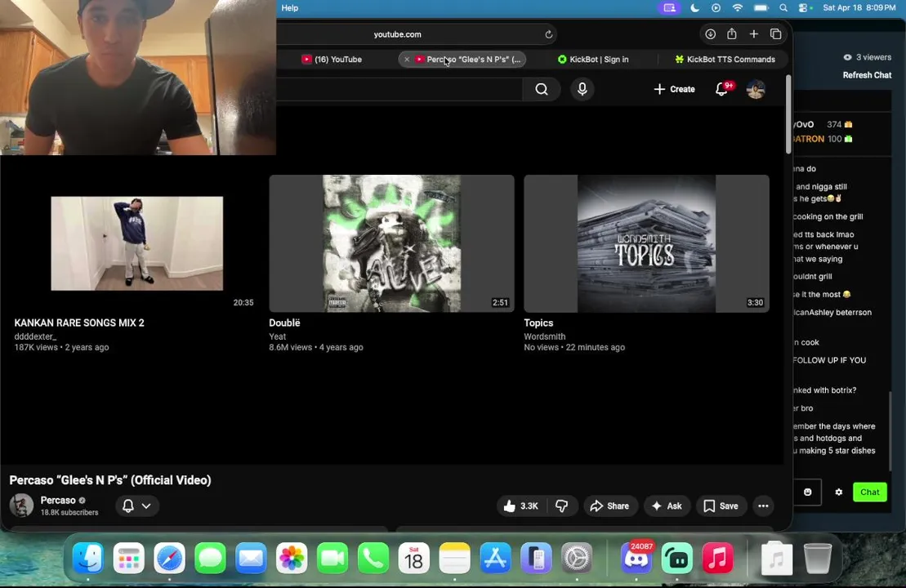Click the Create button on YouTube
The image size is (906, 588).
click(x=674, y=89)
